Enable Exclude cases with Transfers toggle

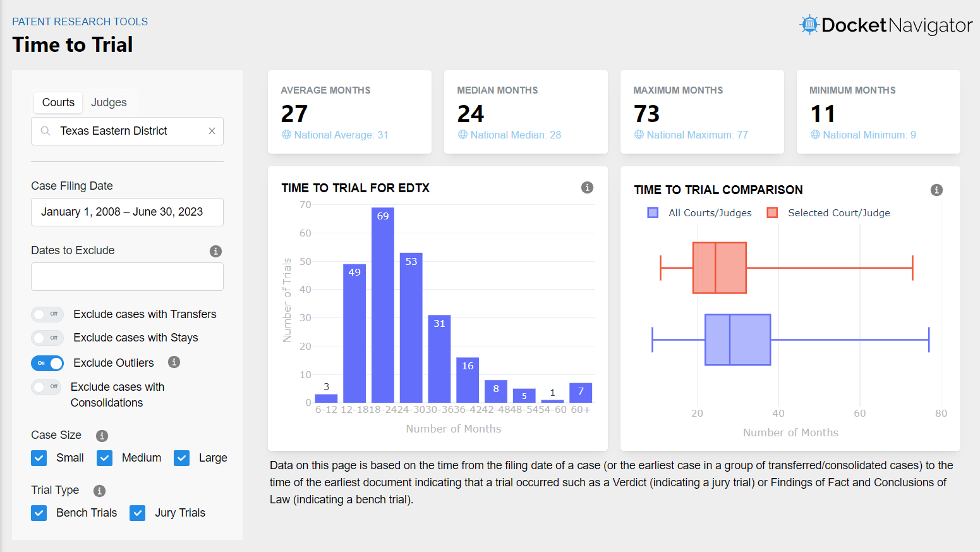click(47, 314)
